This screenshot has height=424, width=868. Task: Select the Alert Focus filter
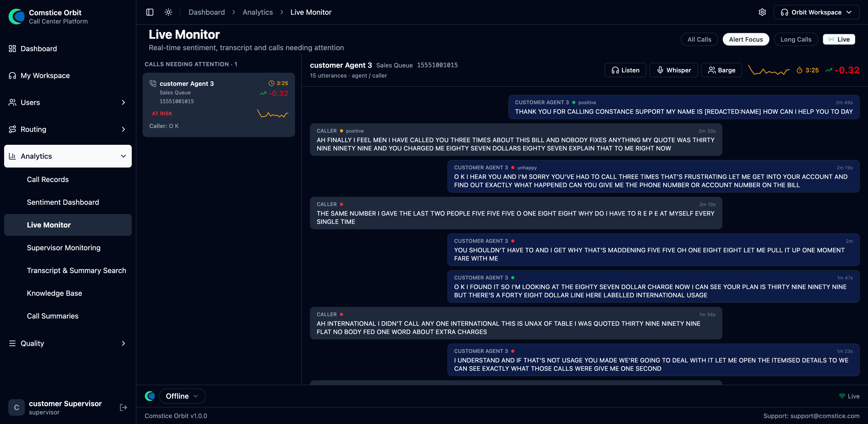(x=746, y=40)
